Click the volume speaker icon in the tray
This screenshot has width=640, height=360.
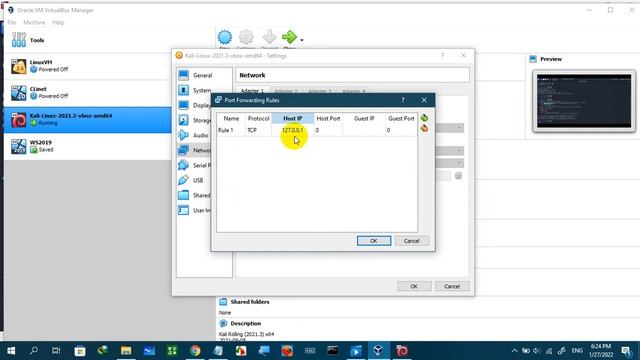click(537, 351)
